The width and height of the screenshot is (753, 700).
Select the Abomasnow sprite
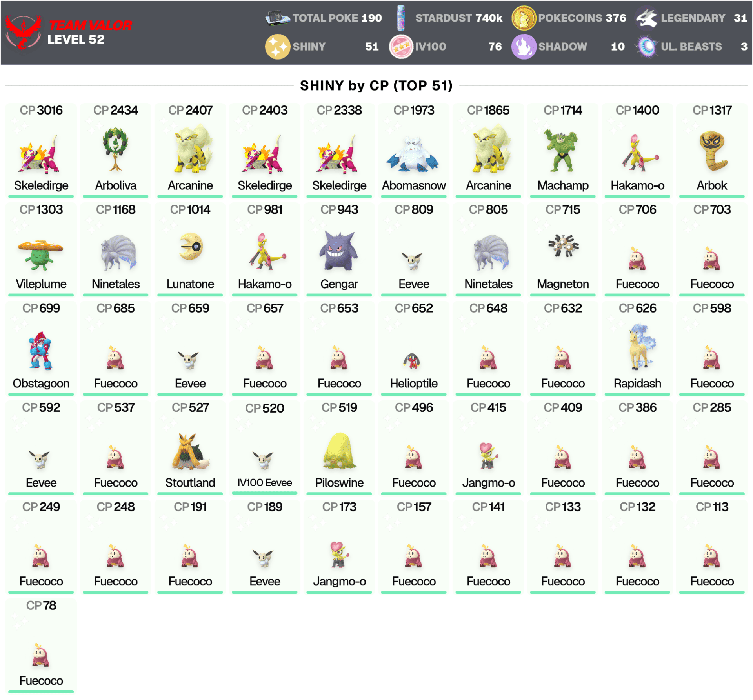point(413,154)
